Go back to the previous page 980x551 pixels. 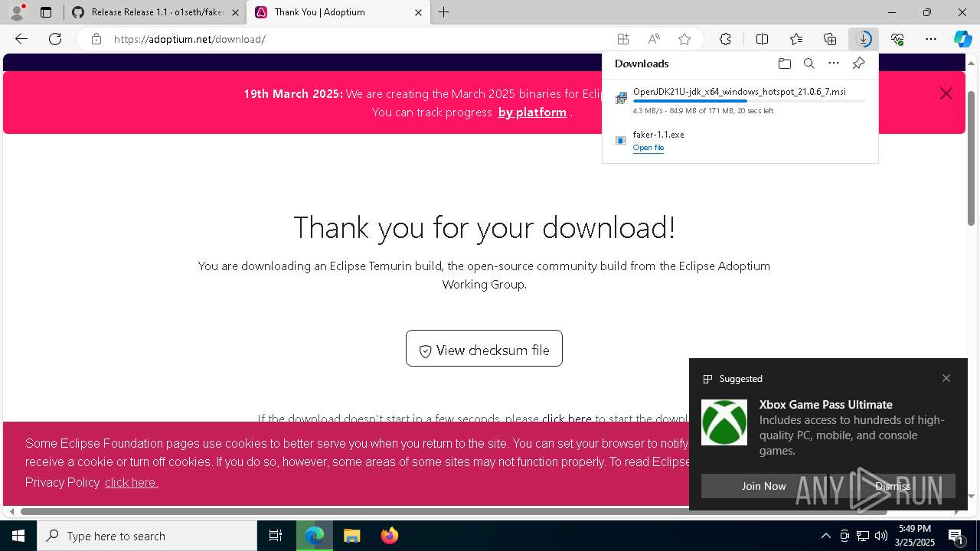21,39
